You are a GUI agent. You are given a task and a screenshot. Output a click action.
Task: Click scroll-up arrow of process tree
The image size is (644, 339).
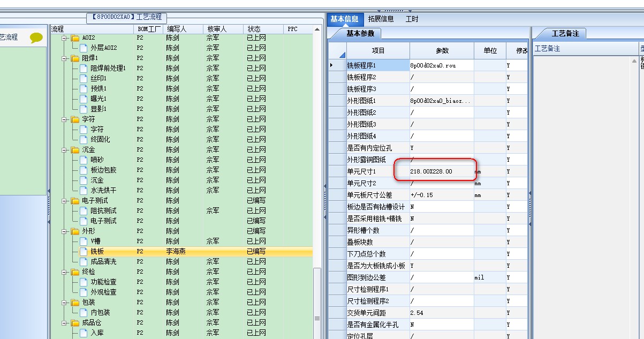pos(317,29)
